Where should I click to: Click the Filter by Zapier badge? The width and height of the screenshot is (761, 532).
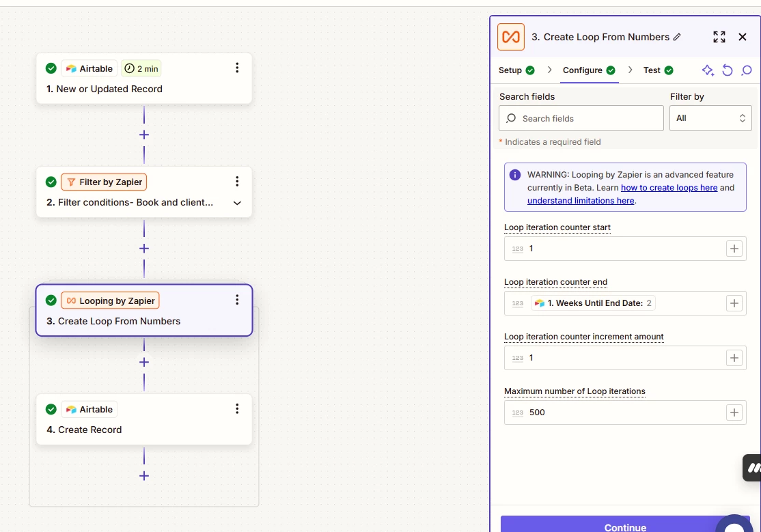click(x=104, y=182)
